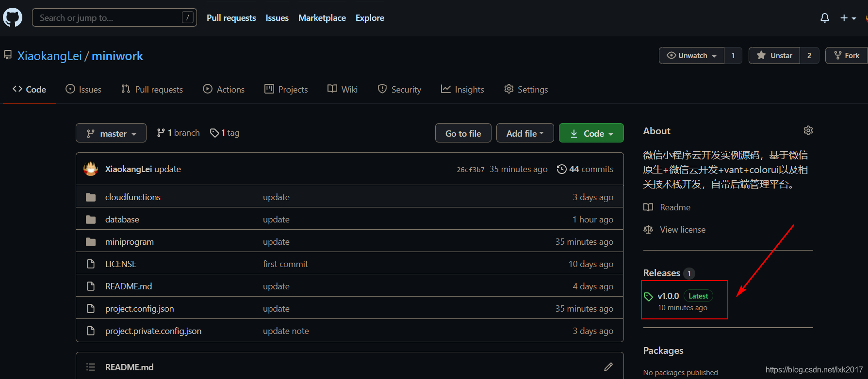Click folder icon beside miniprogram
868x379 pixels.
coord(91,242)
